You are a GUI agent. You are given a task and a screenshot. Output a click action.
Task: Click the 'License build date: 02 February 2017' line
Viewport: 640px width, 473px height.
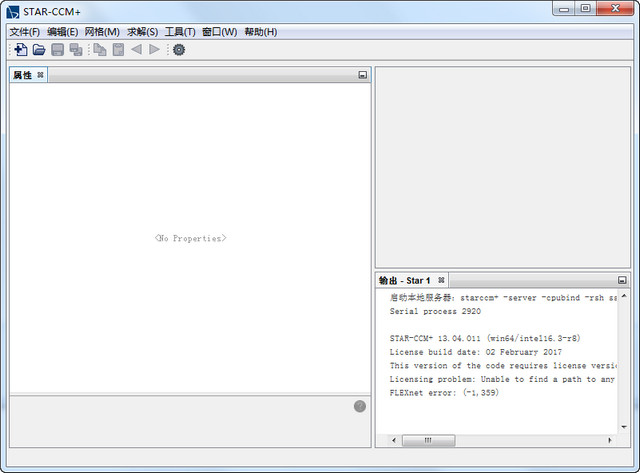[x=476, y=351]
